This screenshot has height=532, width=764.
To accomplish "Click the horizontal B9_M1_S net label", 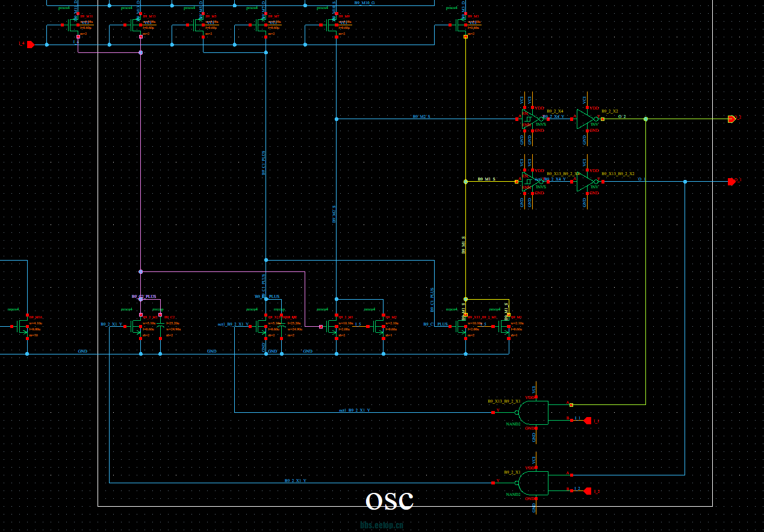I will (x=486, y=179).
